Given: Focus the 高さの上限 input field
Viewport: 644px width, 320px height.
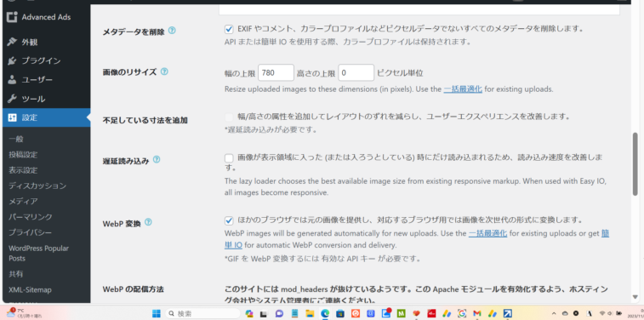Looking at the screenshot, I should [x=356, y=72].
